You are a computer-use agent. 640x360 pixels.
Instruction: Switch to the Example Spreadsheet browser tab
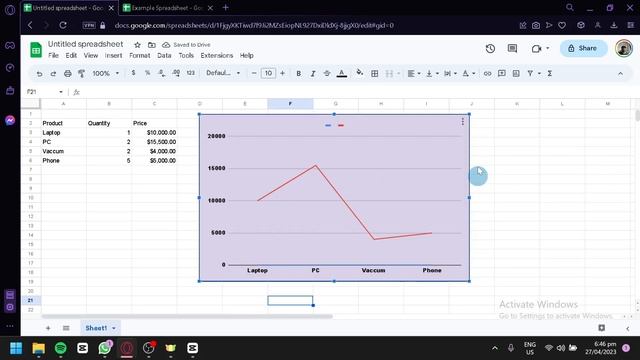point(168,8)
